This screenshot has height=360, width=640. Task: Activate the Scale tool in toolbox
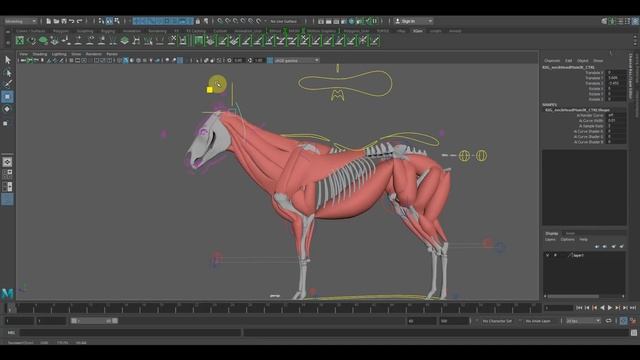pos(6,123)
